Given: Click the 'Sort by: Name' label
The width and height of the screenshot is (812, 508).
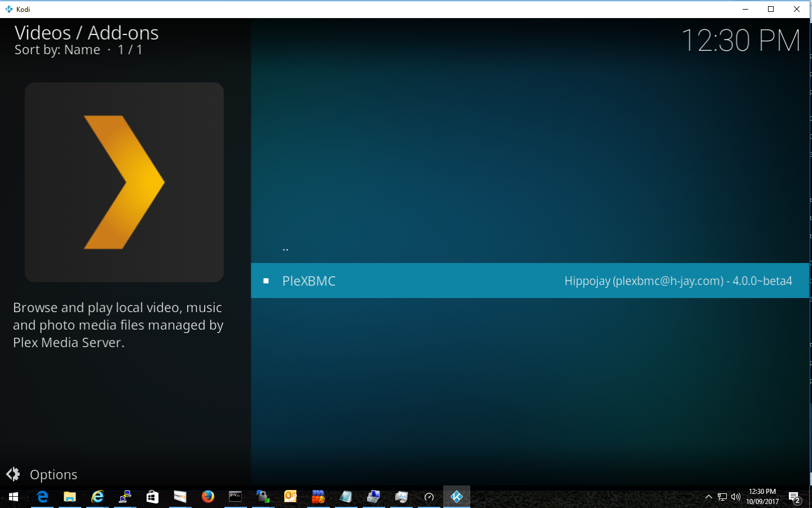Looking at the screenshot, I should click(58, 50).
